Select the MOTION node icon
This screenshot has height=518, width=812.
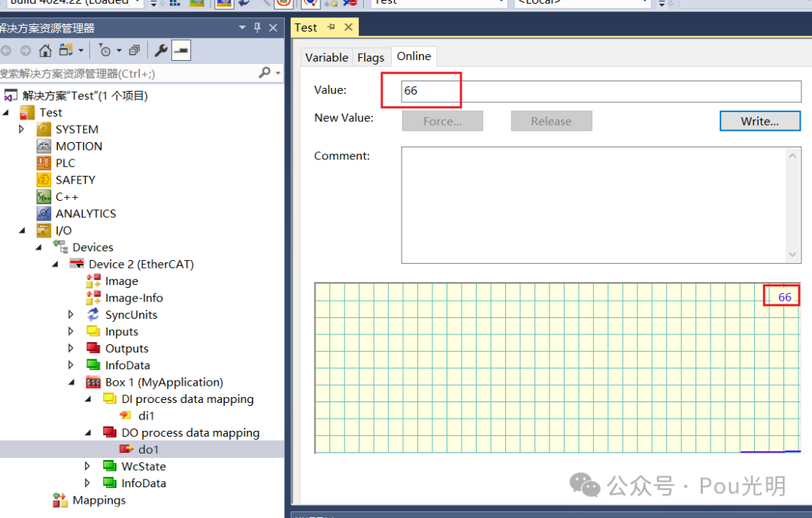tap(44, 146)
